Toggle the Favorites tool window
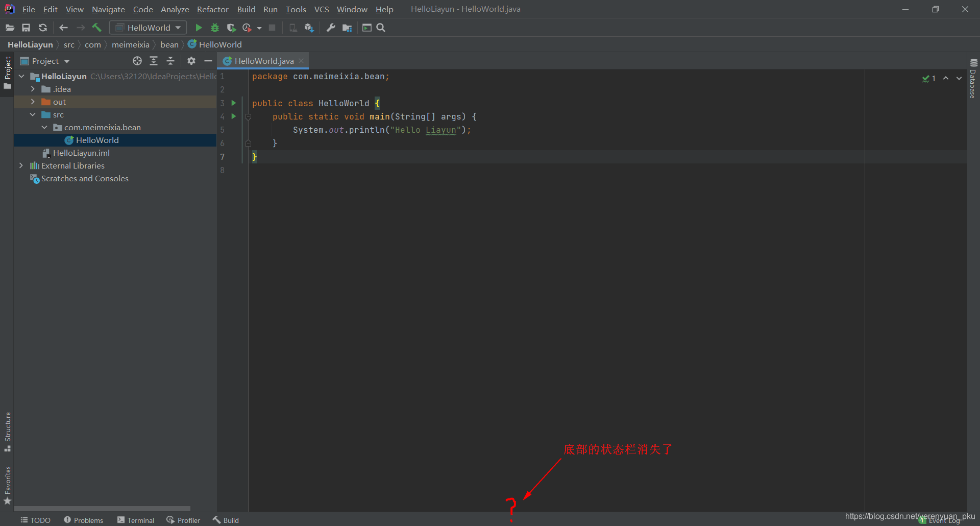The image size is (980, 526). tap(7, 486)
